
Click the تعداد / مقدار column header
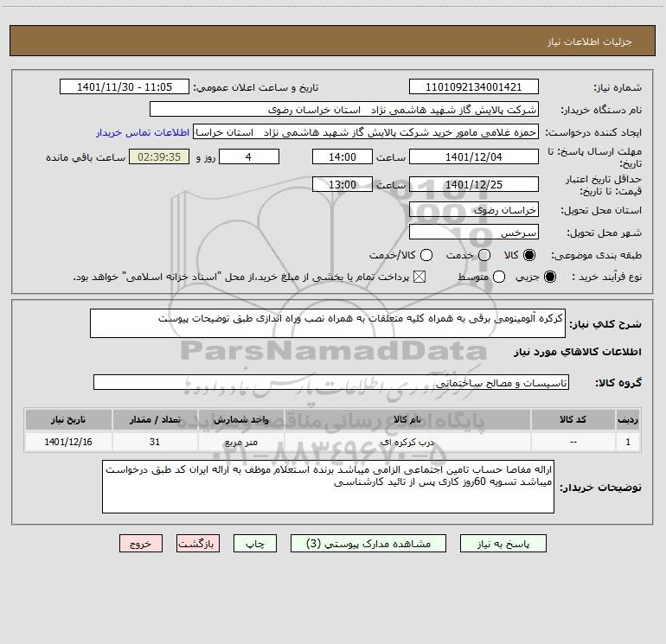(x=155, y=419)
